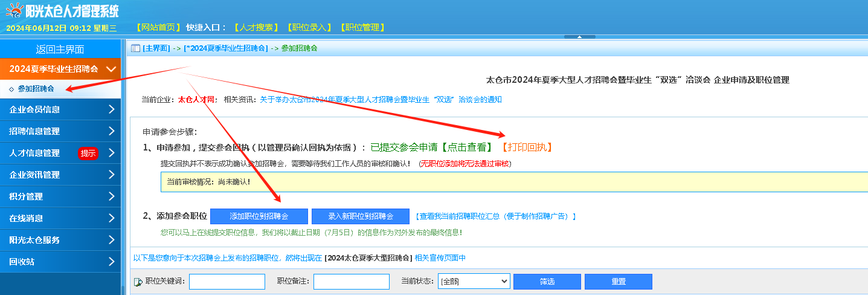The image size is (868, 295).
Task: Select 在线消息 in the sidebar
Action: coord(60,218)
